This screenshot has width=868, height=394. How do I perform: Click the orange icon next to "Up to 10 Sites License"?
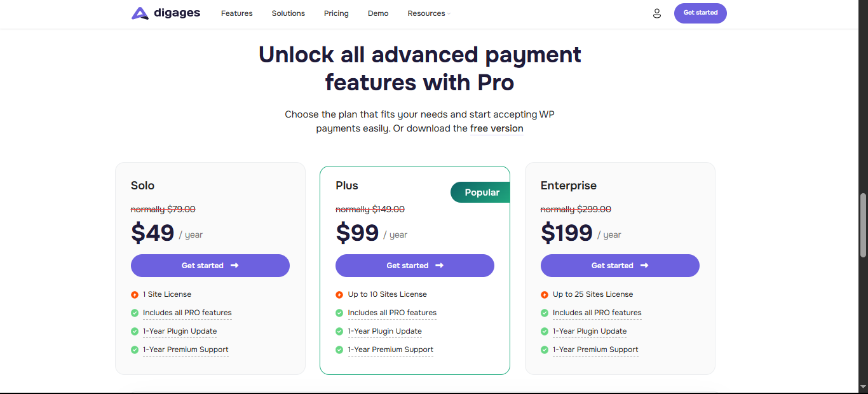click(338, 294)
